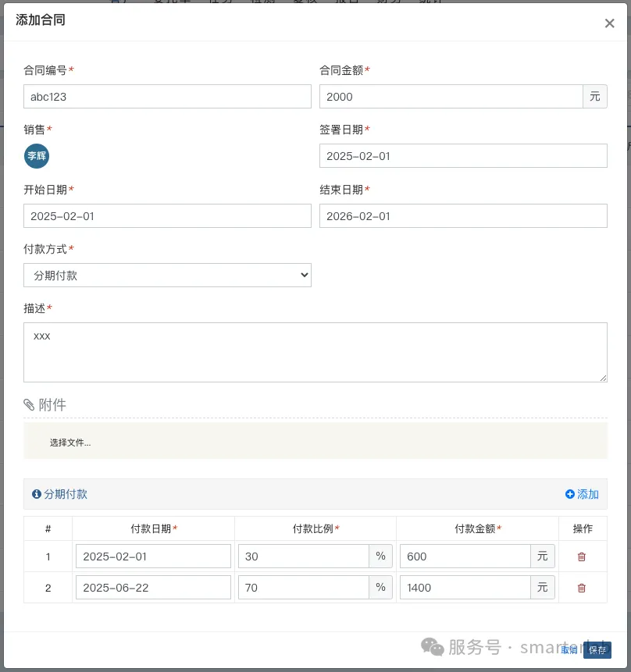The image size is (631, 672).
Task: Delete installment row 2 with trash icon
Action: pos(582,588)
